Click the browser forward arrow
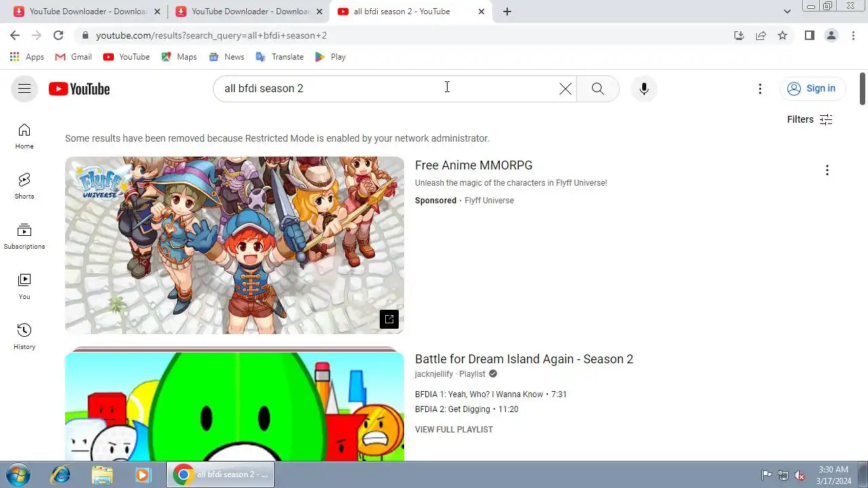868x488 pixels. [37, 35]
